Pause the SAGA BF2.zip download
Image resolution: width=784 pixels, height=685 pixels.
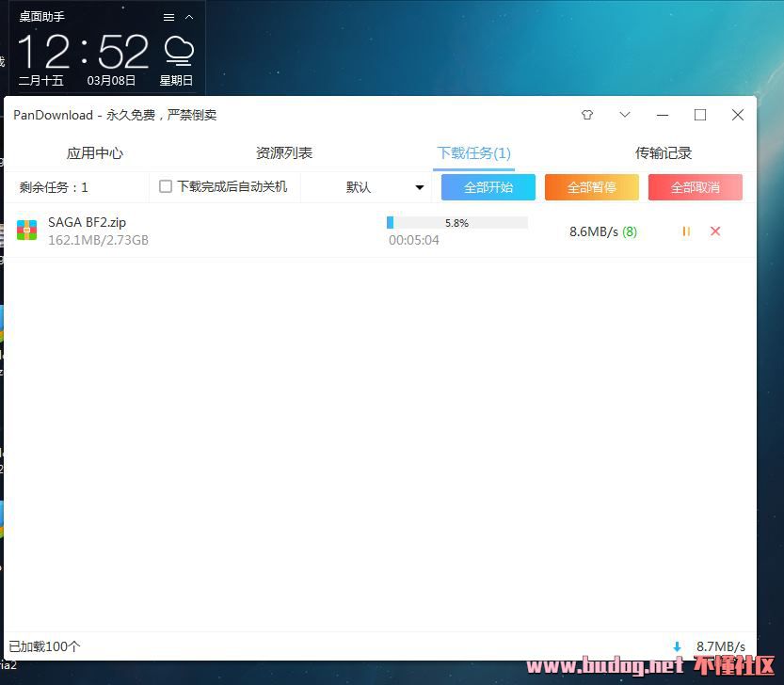(686, 231)
